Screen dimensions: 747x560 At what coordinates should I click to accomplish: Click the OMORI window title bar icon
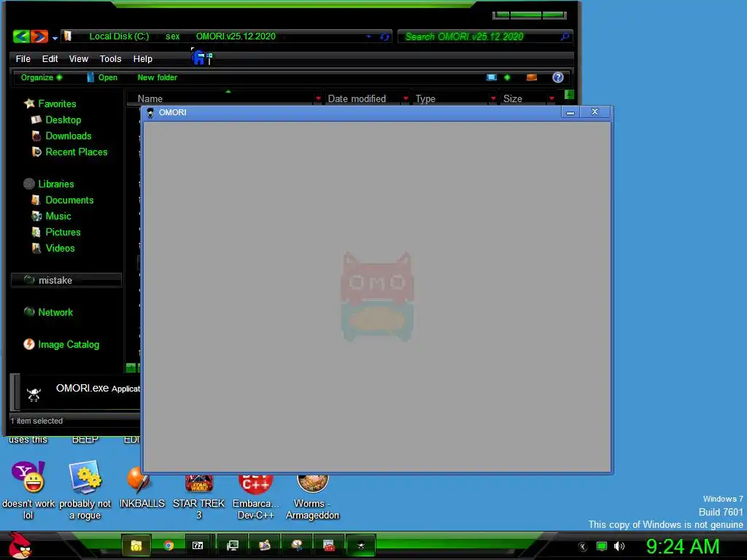coord(150,113)
